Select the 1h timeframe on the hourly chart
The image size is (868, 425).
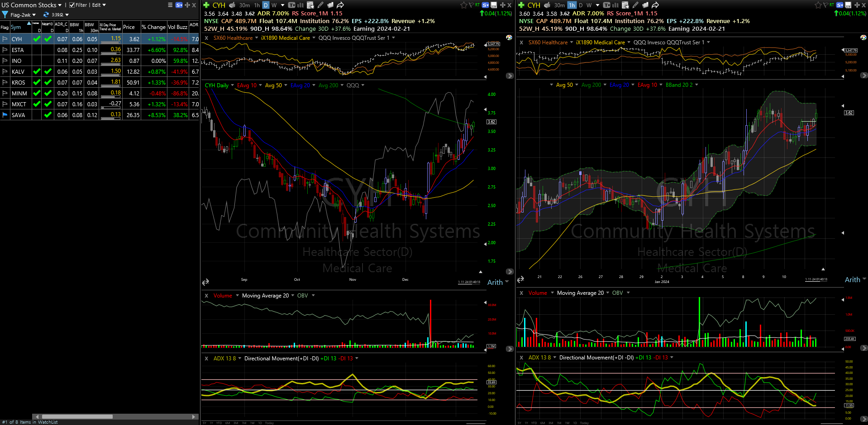click(x=572, y=5)
